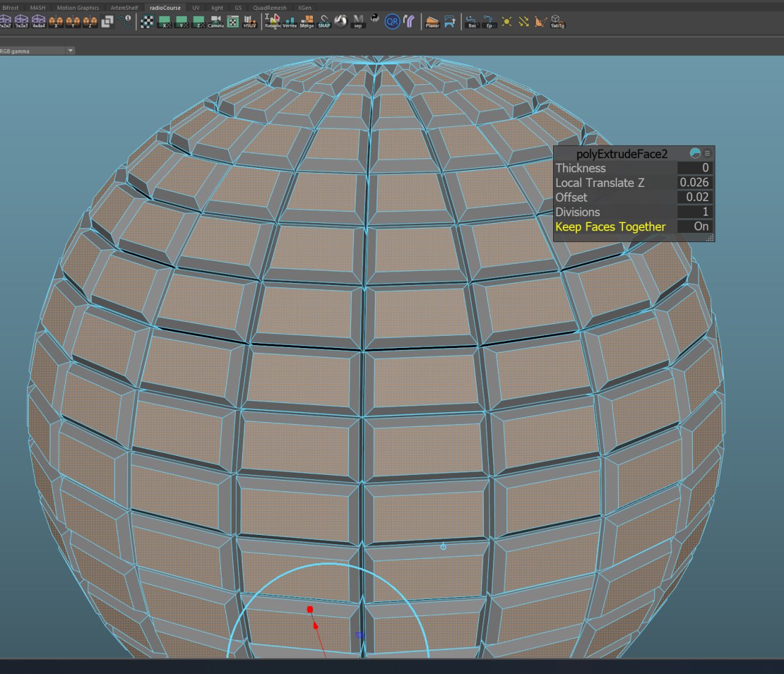This screenshot has height=674, width=784.
Task: Click the small blue manipulator handle
Action: [360, 635]
